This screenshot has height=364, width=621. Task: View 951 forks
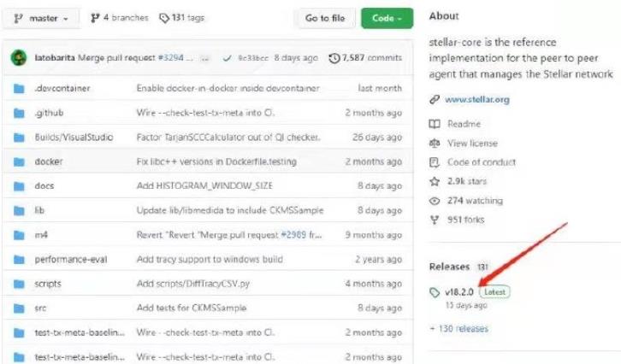pos(465,220)
